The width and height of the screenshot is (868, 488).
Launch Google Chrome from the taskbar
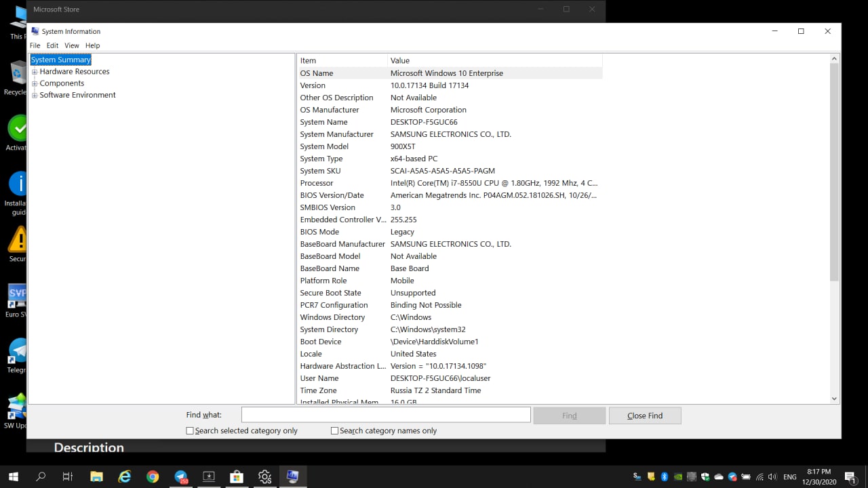(153, 476)
